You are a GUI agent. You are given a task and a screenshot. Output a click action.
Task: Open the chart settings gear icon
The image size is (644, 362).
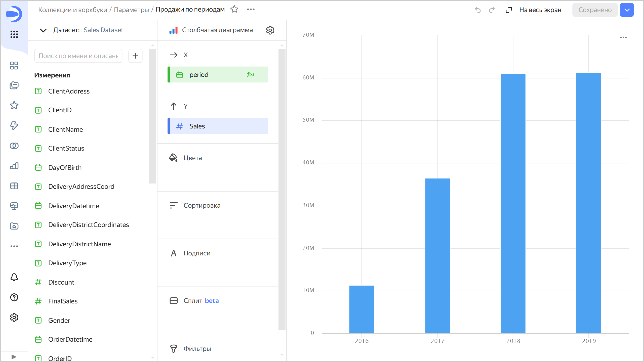[270, 30]
